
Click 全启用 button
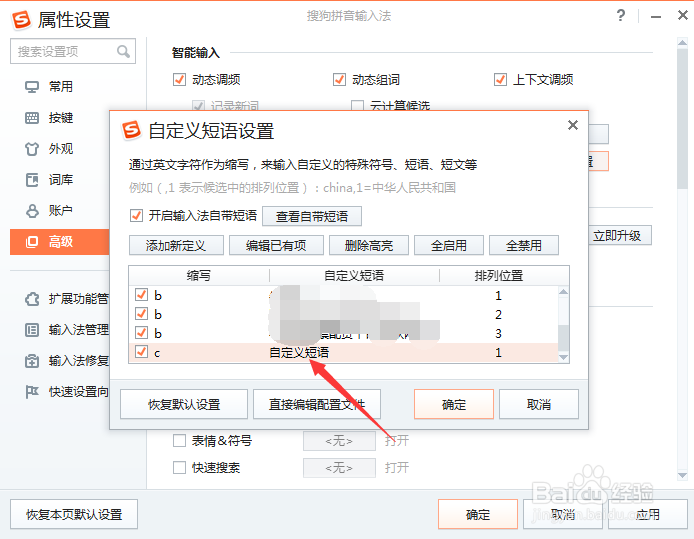(x=448, y=245)
